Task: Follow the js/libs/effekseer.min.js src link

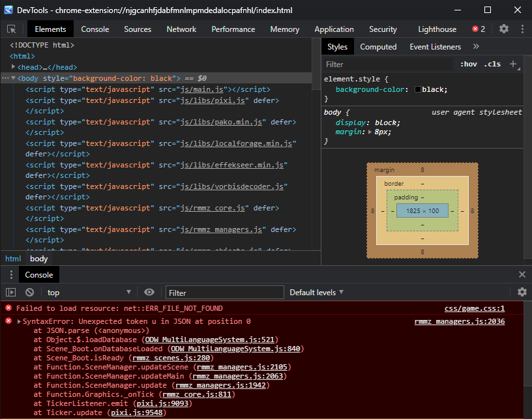Action: pyautogui.click(x=231, y=165)
